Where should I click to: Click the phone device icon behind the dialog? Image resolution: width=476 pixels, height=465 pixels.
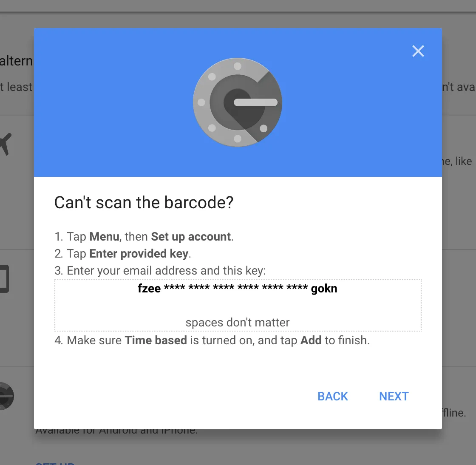[4, 279]
